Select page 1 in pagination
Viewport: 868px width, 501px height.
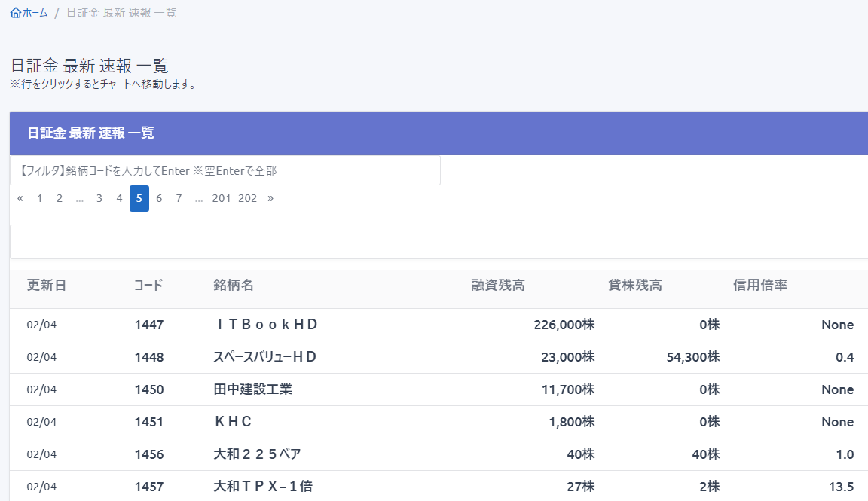point(39,199)
